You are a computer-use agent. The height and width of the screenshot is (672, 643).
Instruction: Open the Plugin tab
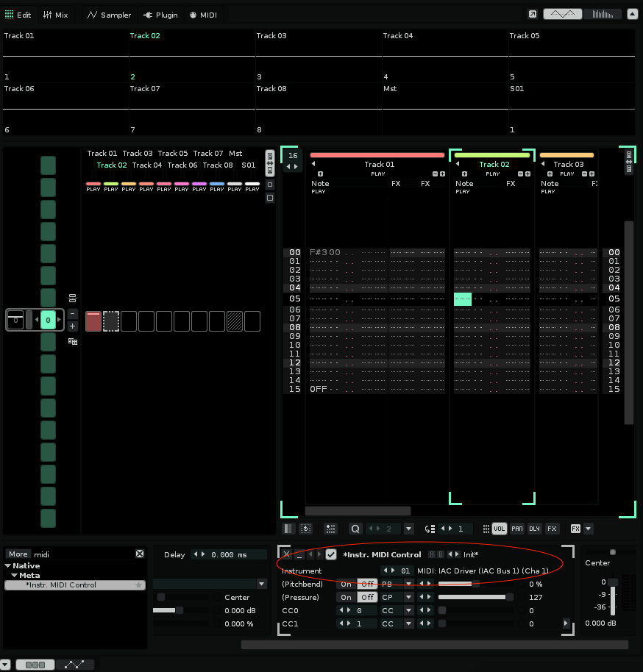(x=160, y=15)
